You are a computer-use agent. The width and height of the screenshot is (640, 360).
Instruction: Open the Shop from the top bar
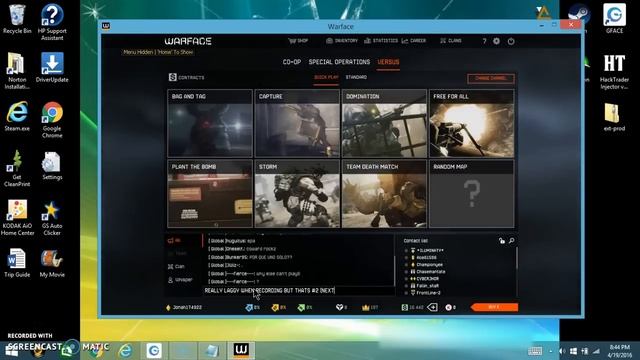tap(298, 41)
